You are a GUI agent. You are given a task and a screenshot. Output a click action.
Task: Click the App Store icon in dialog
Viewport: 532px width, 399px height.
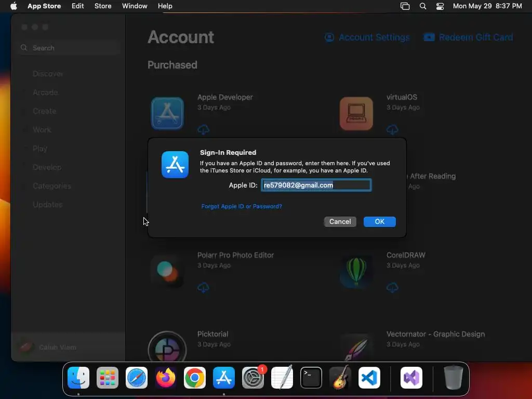tap(175, 165)
